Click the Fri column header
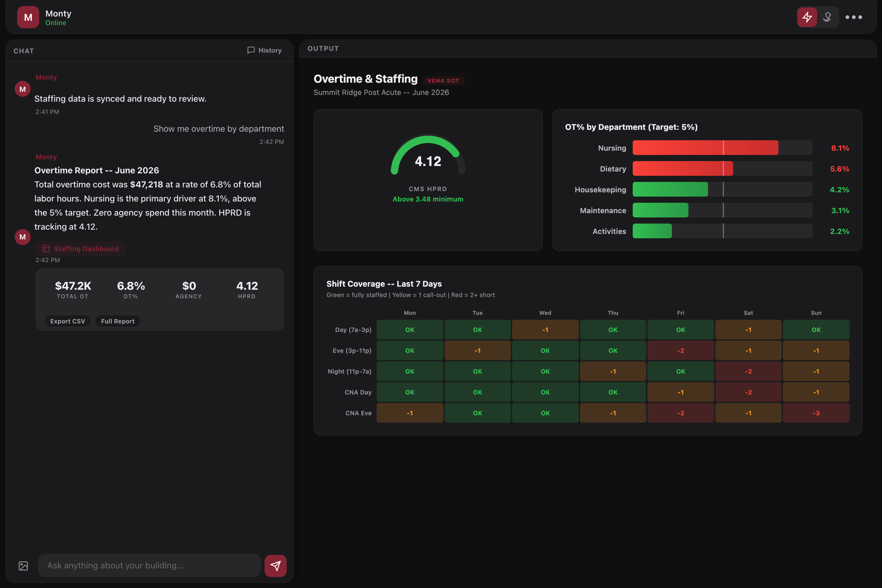This screenshot has height=588, width=882. 680,313
